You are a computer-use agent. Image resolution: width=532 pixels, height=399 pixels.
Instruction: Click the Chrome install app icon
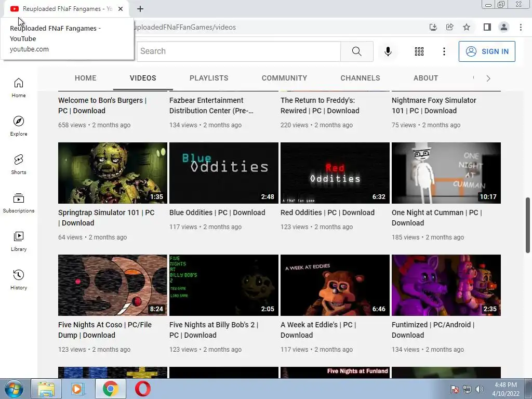433,27
